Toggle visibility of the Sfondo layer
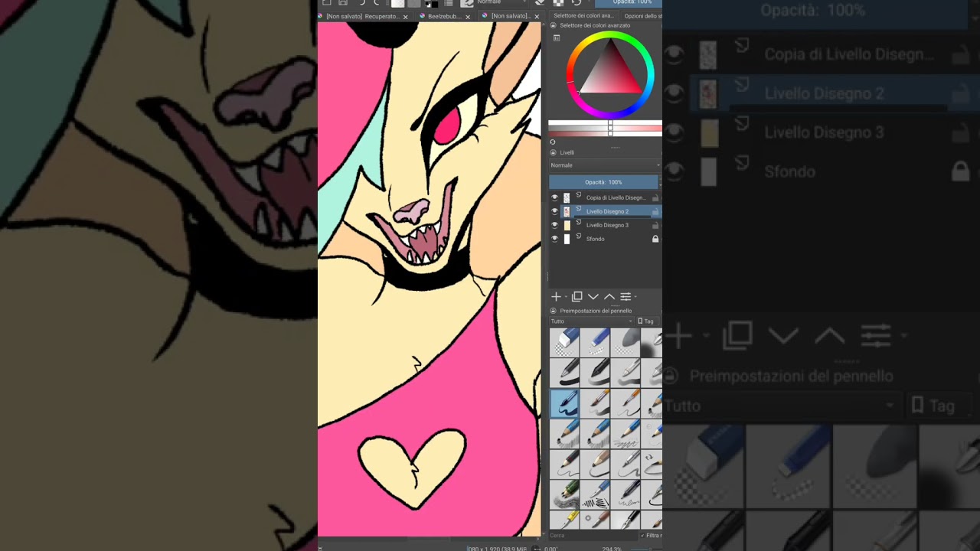This screenshot has height=551, width=980. [x=554, y=239]
